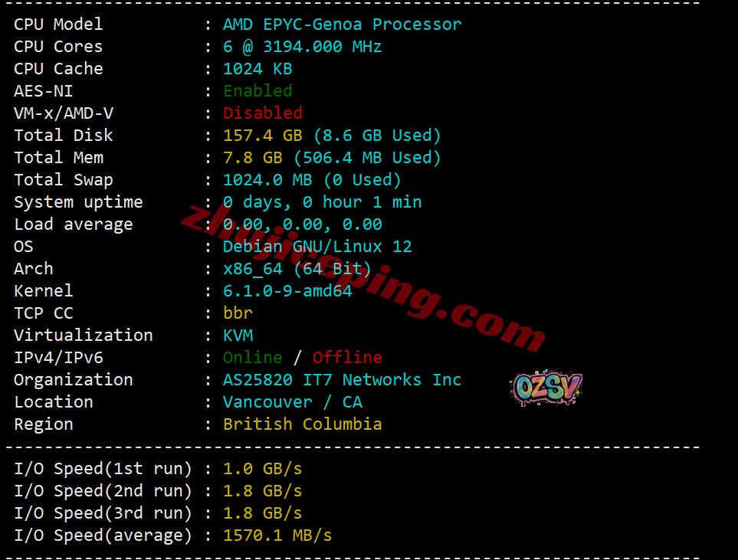Click the 1024 KB CPU cache value

(257, 69)
